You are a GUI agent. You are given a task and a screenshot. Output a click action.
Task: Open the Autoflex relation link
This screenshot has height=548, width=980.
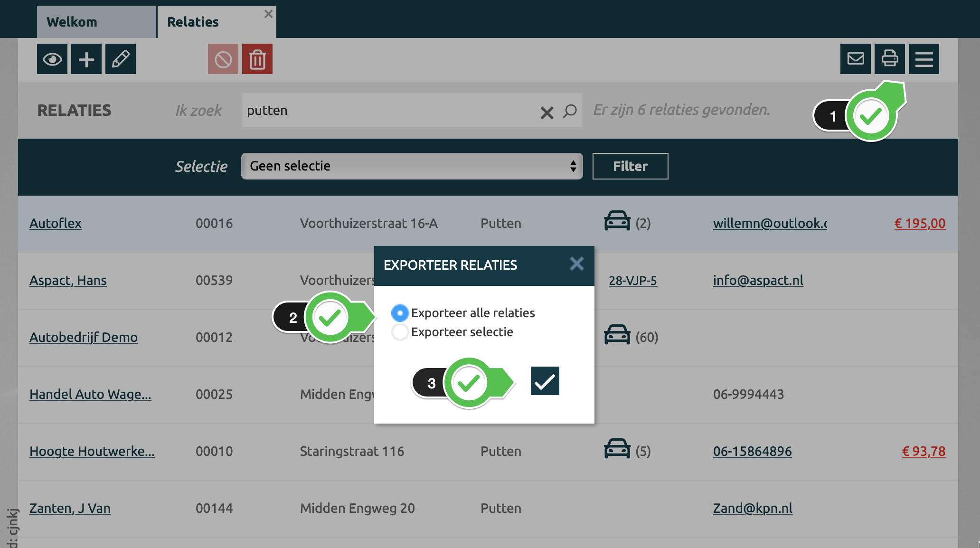(55, 223)
